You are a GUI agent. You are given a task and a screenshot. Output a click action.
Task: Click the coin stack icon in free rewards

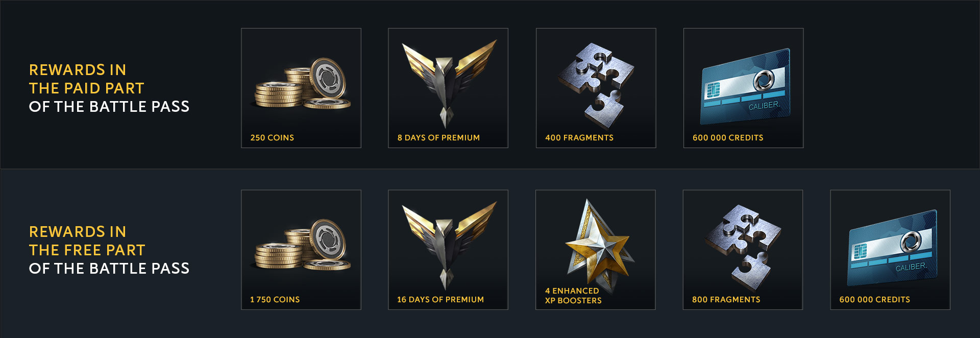pyautogui.click(x=302, y=245)
